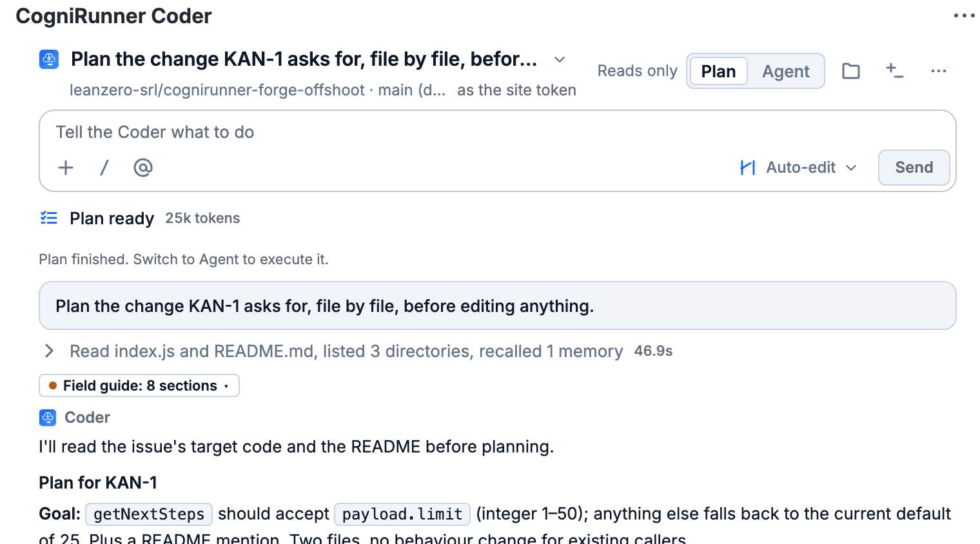
Task: Click the prompt bubble 'Plan the change KAN-1 asks for'
Action: pos(497,306)
